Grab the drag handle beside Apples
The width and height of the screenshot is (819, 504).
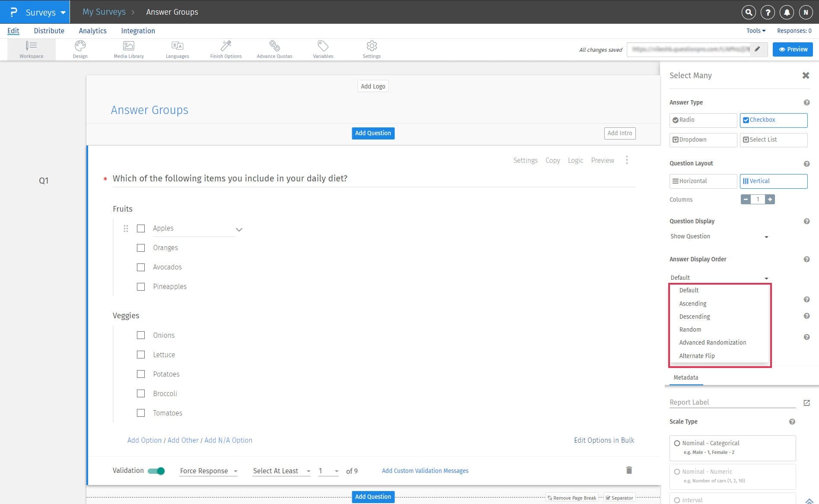pos(126,228)
